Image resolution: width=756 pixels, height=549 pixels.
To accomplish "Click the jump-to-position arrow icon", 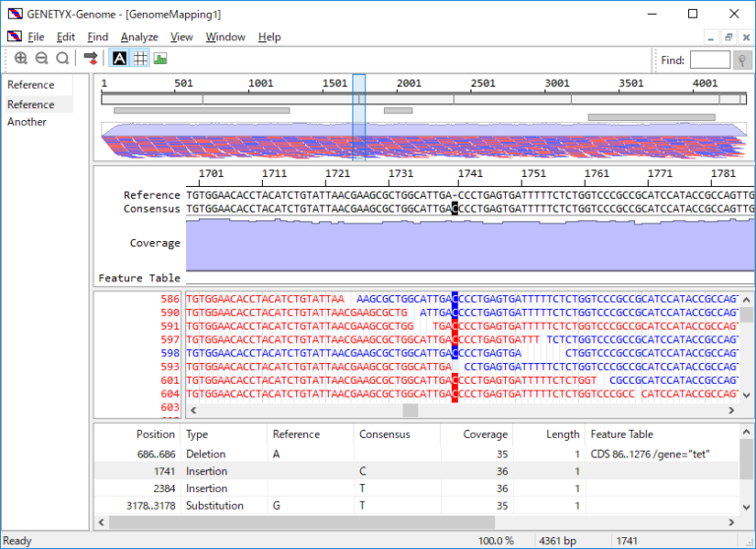I will coord(91,58).
